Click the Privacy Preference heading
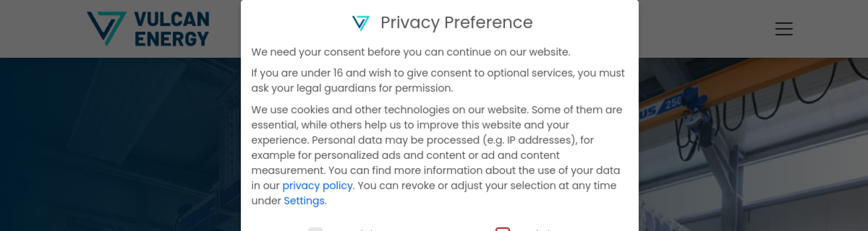Viewport: 868px width, 231px height. tap(457, 23)
